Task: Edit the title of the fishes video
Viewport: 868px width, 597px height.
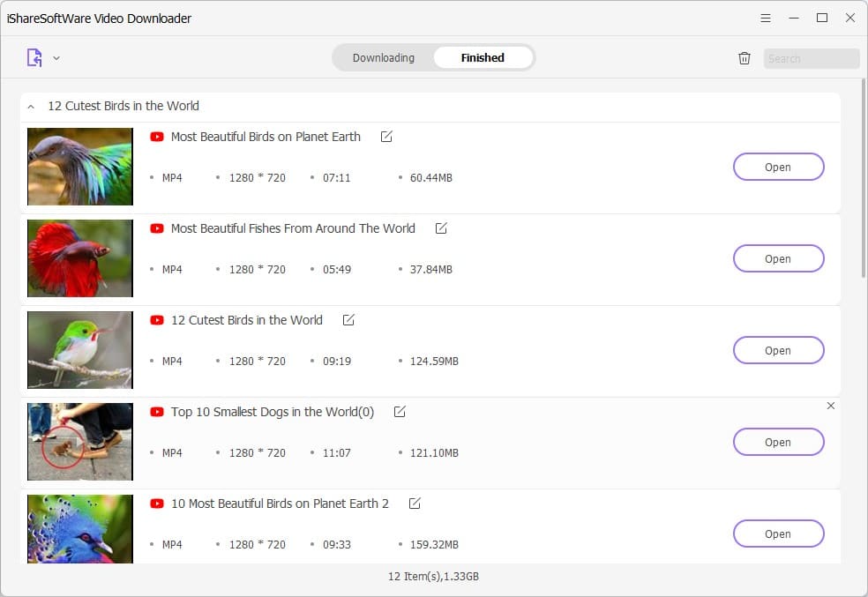Action: 441,228
